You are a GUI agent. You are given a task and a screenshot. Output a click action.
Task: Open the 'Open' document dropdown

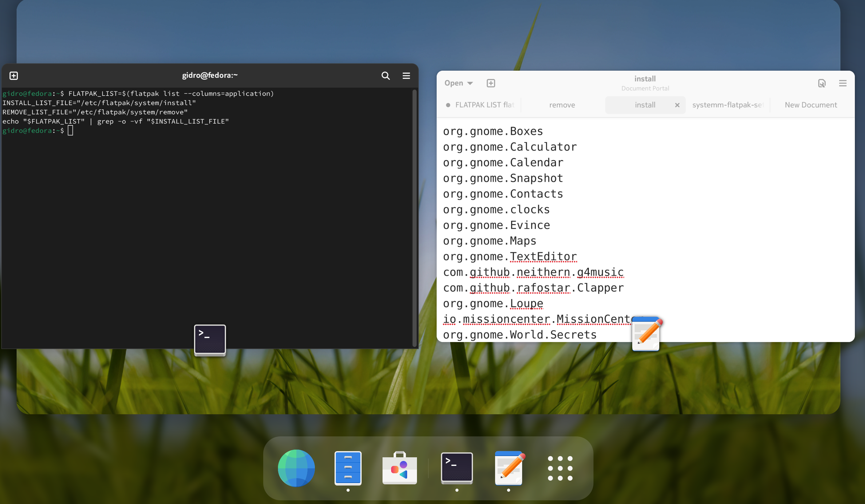(458, 83)
